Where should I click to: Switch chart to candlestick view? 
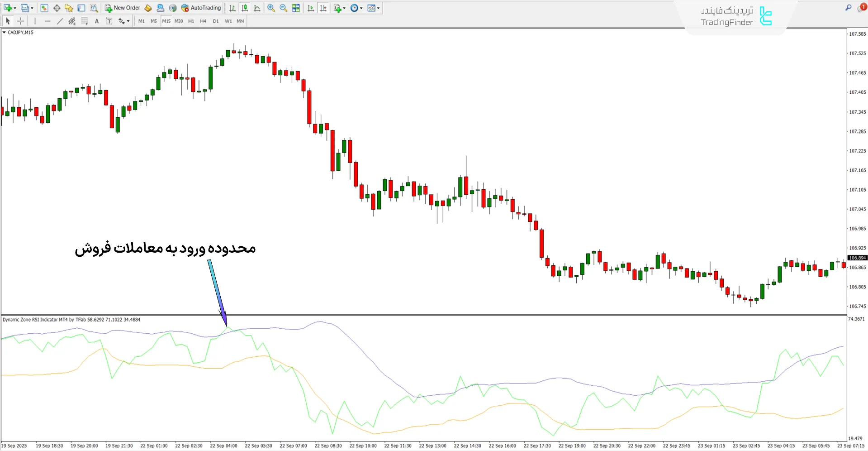[244, 8]
